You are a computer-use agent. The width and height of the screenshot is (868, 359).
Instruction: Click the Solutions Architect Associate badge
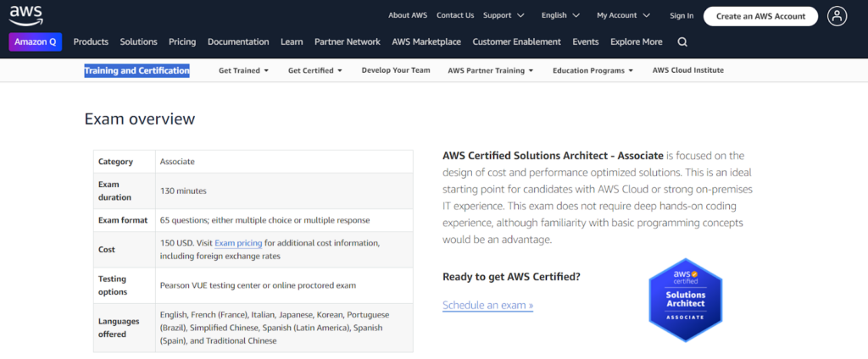click(685, 300)
